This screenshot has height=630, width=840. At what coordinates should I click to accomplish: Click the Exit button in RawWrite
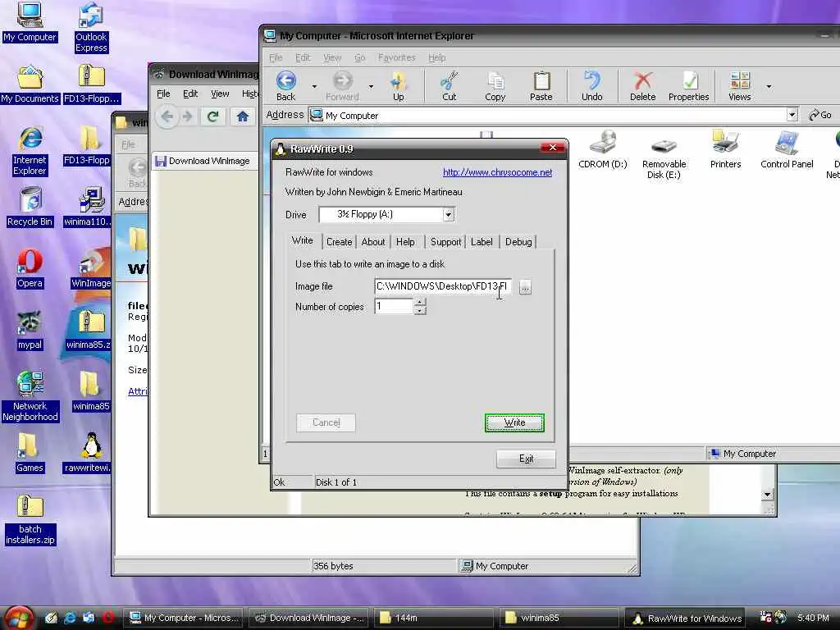tap(526, 459)
